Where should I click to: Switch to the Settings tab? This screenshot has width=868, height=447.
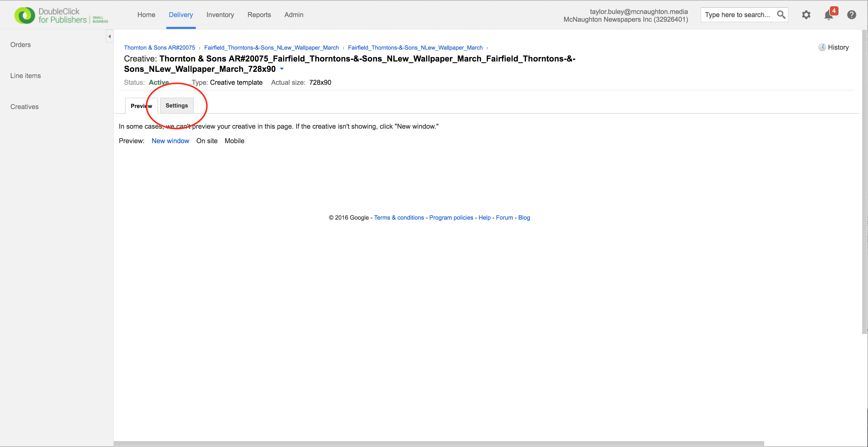176,105
